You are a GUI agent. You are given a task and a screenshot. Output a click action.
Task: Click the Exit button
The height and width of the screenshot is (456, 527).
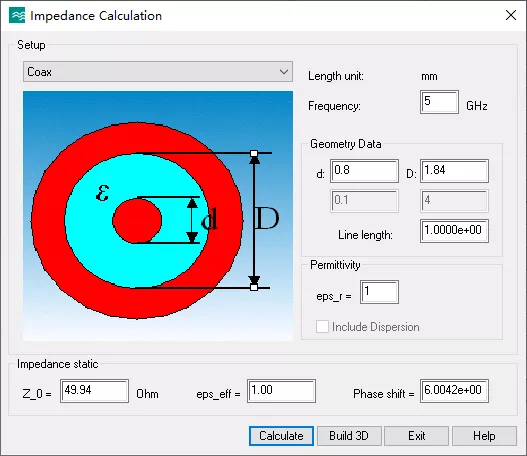click(416, 436)
